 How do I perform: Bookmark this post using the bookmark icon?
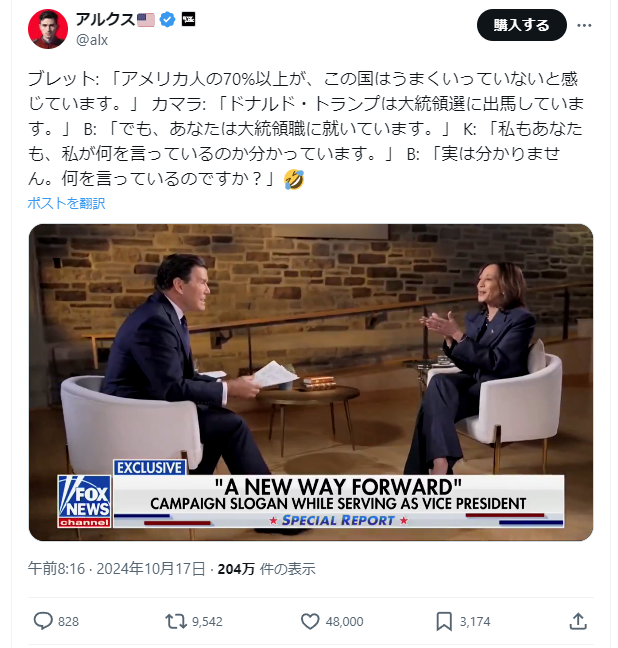click(x=444, y=621)
